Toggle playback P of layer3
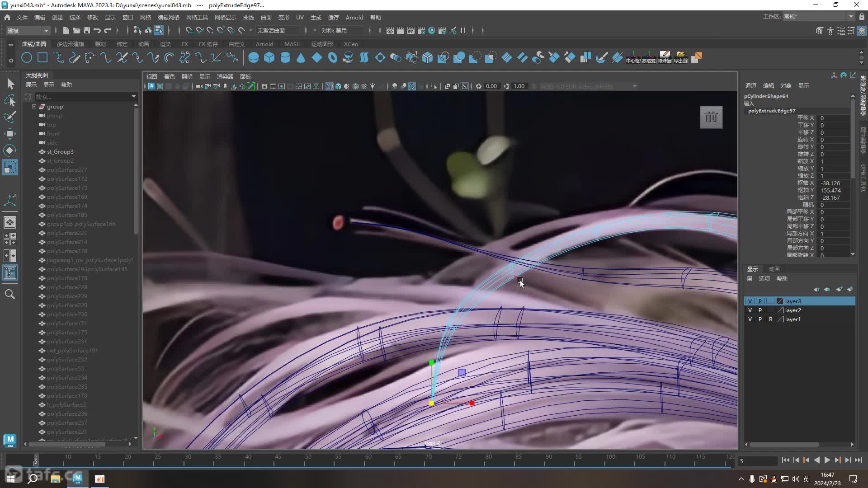The height and width of the screenshot is (488, 868). [760, 301]
